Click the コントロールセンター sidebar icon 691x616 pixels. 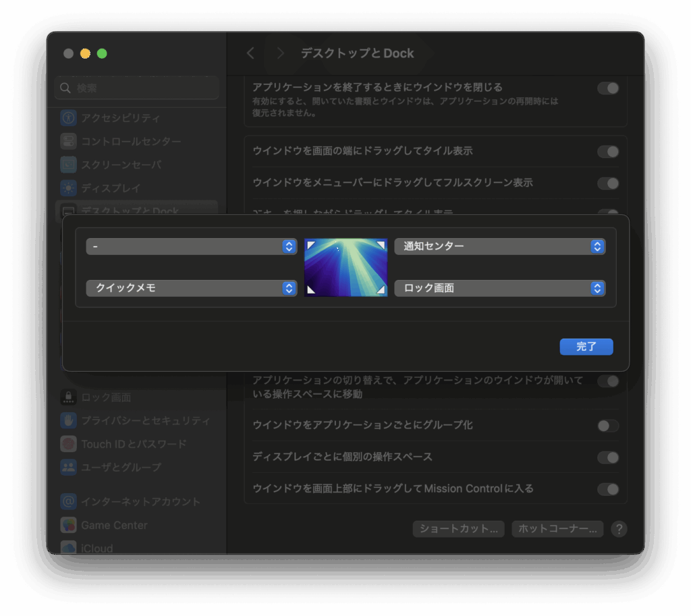[68, 142]
